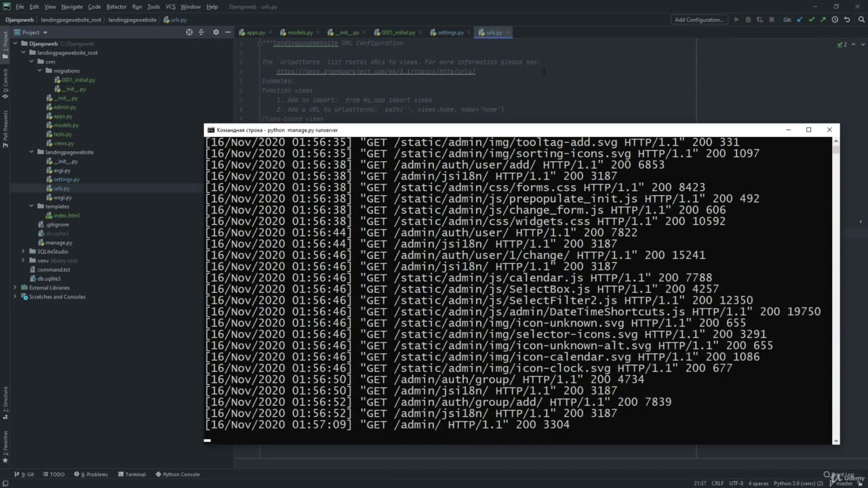This screenshot has width=868, height=488.
Task: Open Project tool window on left stripe
Action: click(5, 43)
